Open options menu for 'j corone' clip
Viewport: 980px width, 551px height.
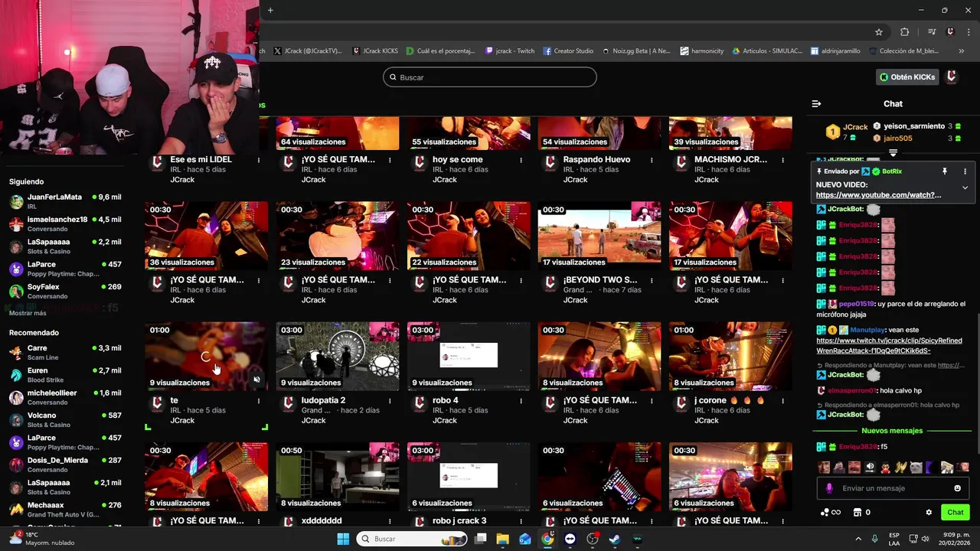pyautogui.click(x=782, y=401)
